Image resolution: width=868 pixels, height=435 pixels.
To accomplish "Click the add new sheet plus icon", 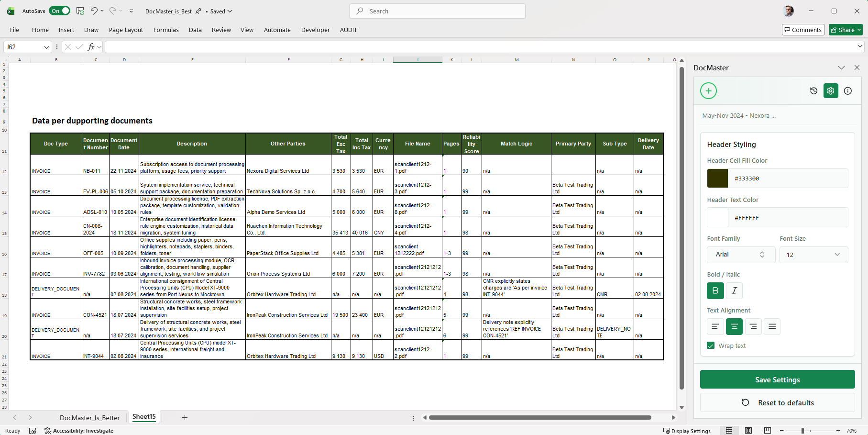I will [x=185, y=418].
